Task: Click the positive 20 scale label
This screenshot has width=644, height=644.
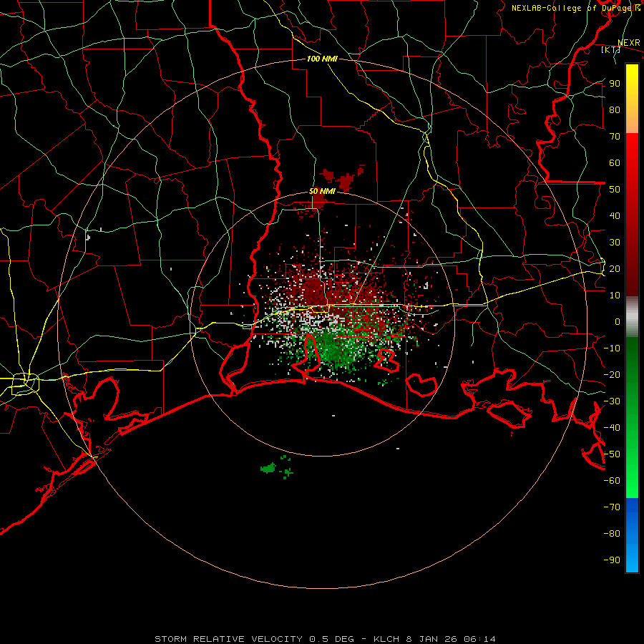Action: pyautogui.click(x=615, y=268)
